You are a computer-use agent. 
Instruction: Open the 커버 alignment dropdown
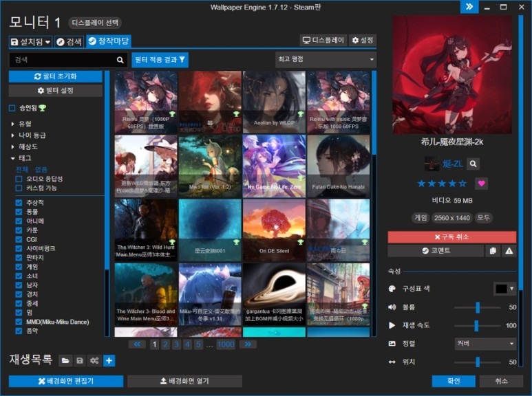click(485, 344)
